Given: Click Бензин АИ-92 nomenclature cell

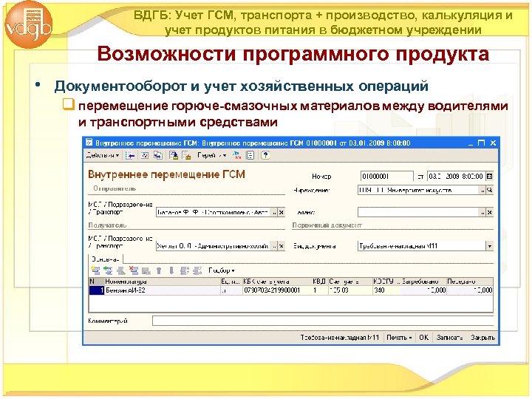Looking at the screenshot, I should (162, 290).
